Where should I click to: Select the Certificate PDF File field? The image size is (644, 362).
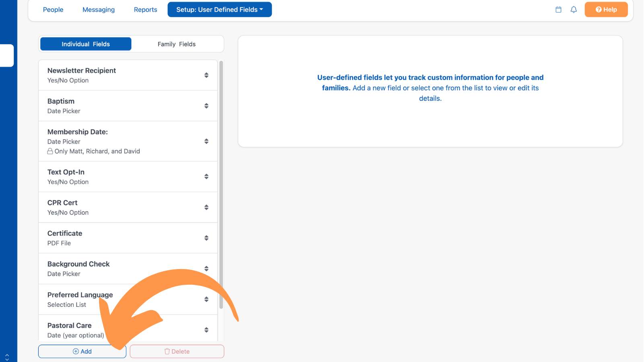tap(128, 238)
